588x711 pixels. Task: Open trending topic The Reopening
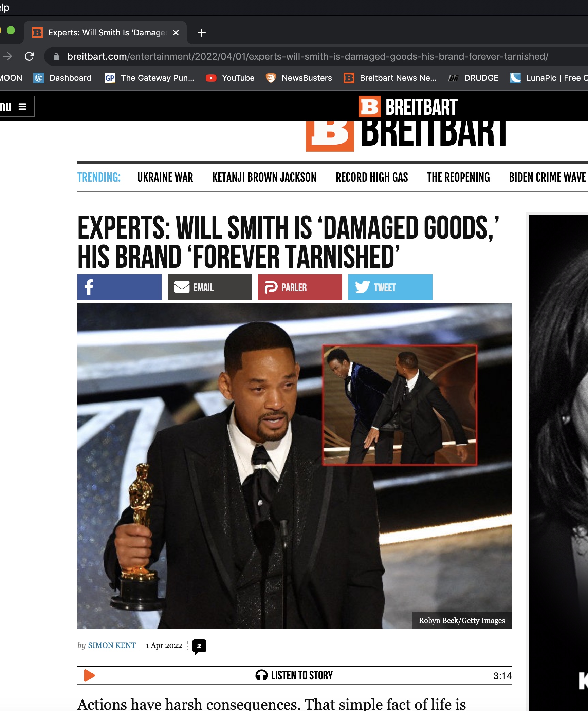point(458,177)
